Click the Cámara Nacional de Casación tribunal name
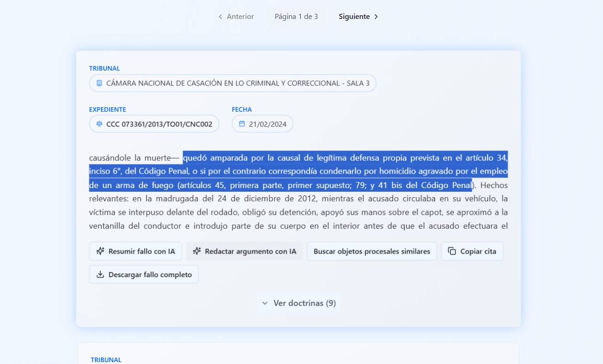The width and height of the screenshot is (603, 364). [238, 83]
